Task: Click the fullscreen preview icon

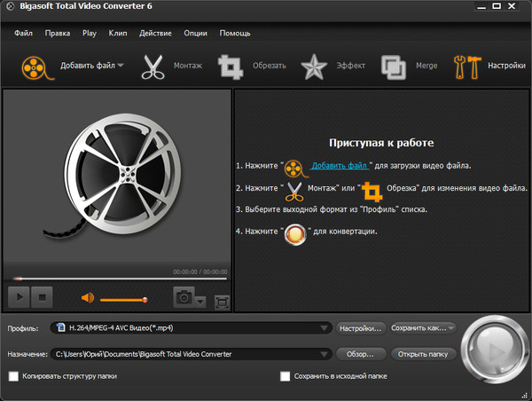Action: click(222, 301)
